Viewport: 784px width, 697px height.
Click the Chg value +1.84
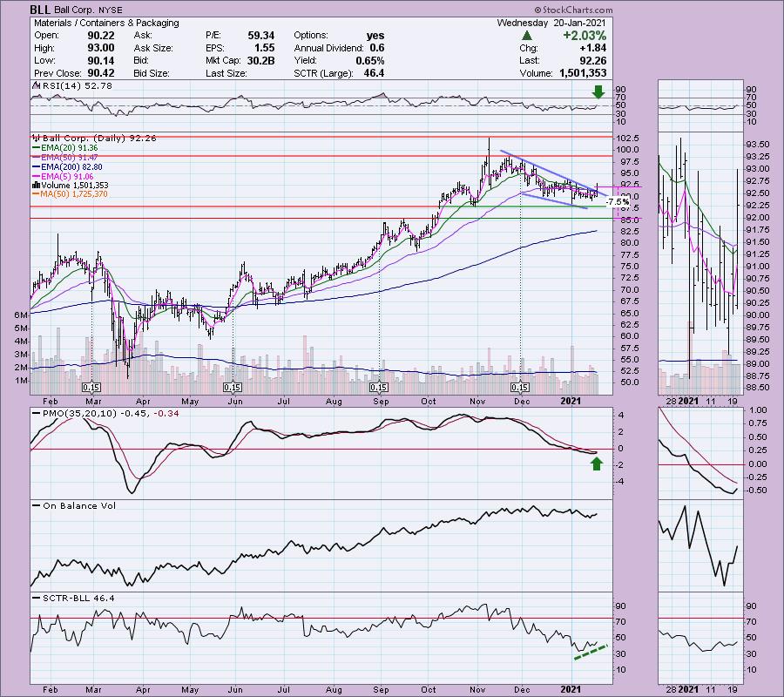592,48
